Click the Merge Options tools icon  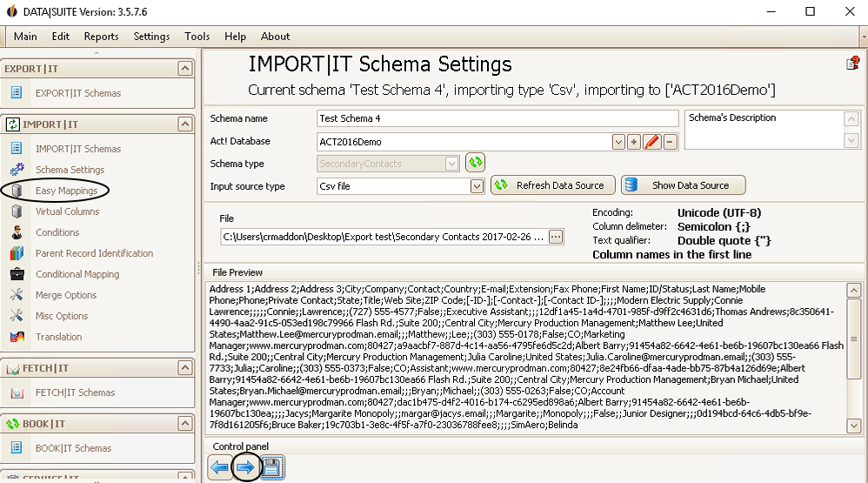click(x=17, y=295)
